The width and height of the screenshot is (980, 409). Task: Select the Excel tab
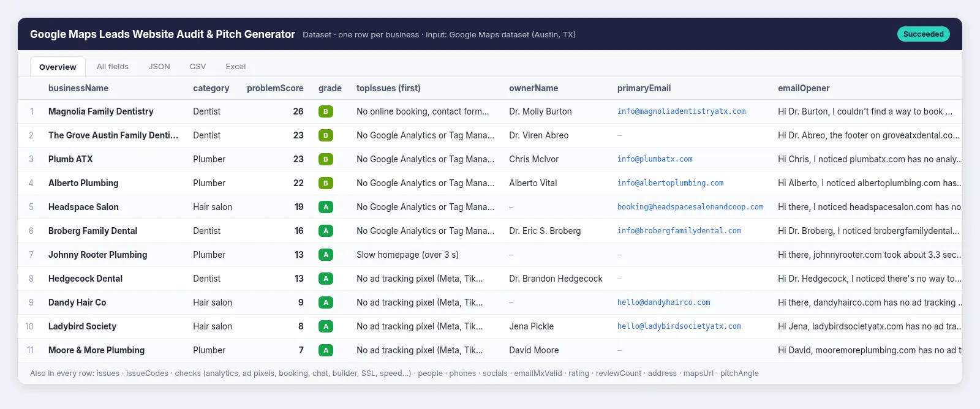pos(236,67)
